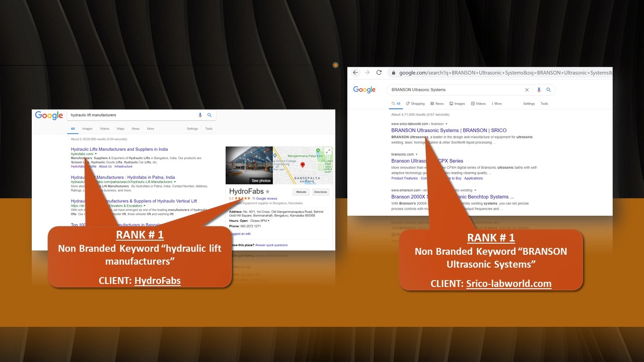The width and height of the screenshot is (644, 362).
Task: Open "BRANSON Ultrasonic Systems | BRANSON | SRICO" result
Action: pos(449,130)
